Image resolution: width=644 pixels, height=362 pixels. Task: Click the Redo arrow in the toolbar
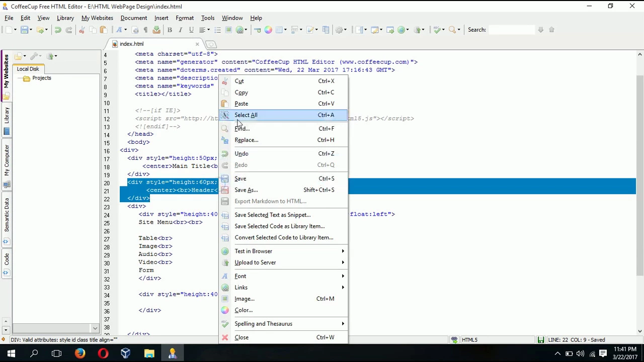coord(69,30)
